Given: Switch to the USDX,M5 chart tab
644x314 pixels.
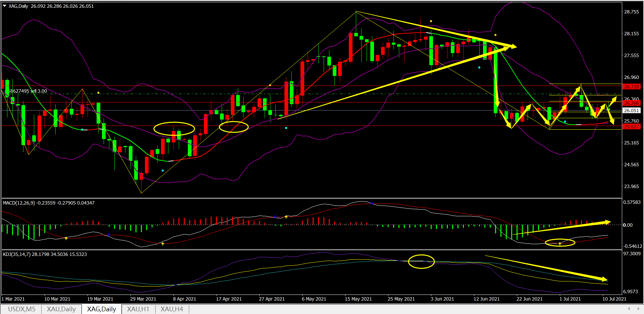Looking at the screenshot, I should click(x=21, y=309).
